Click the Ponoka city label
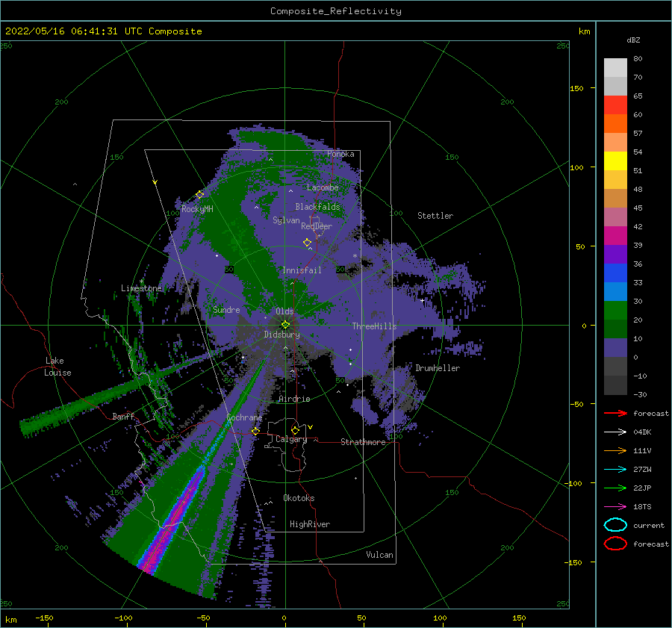 [340, 154]
